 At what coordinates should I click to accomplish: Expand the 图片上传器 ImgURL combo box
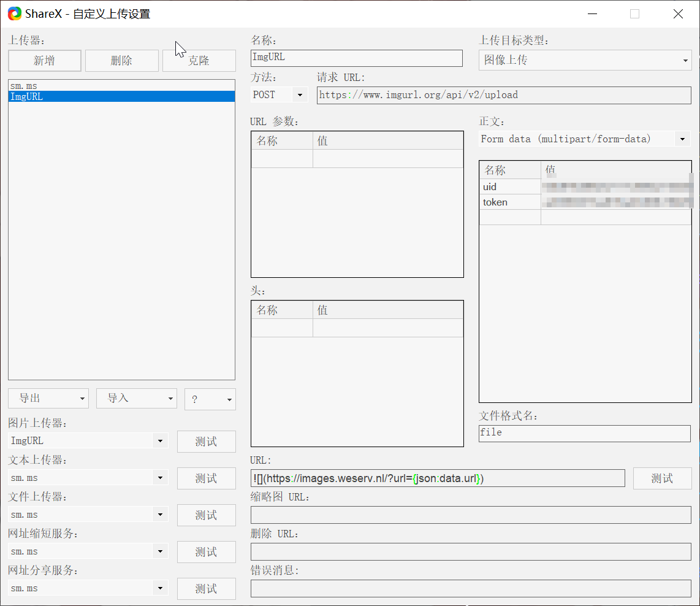pyautogui.click(x=88, y=441)
